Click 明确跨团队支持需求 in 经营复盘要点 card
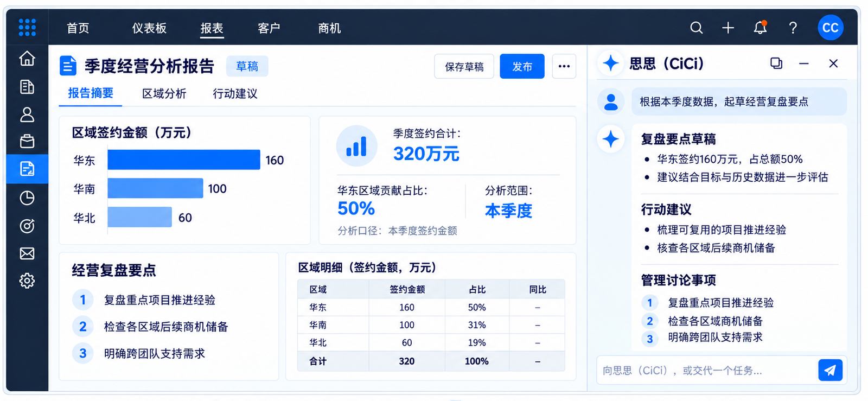Image resolution: width=868 pixels, height=401 pixels. (x=155, y=354)
